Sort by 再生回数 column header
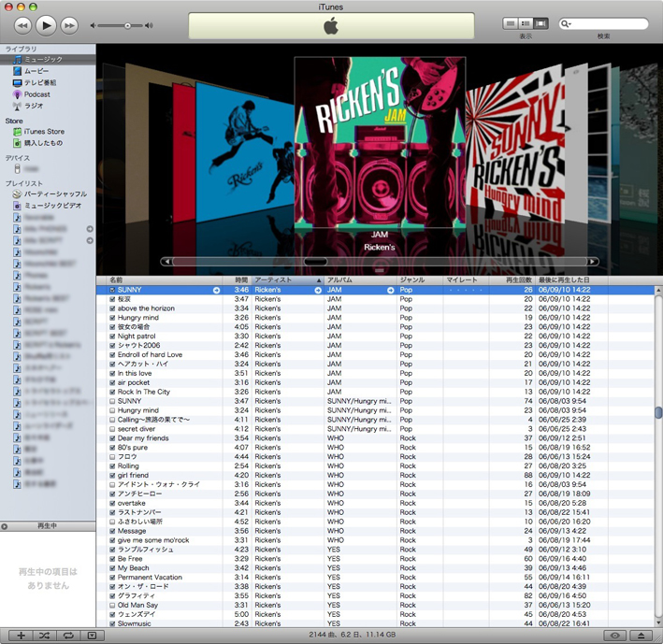The width and height of the screenshot is (663, 644). point(512,279)
